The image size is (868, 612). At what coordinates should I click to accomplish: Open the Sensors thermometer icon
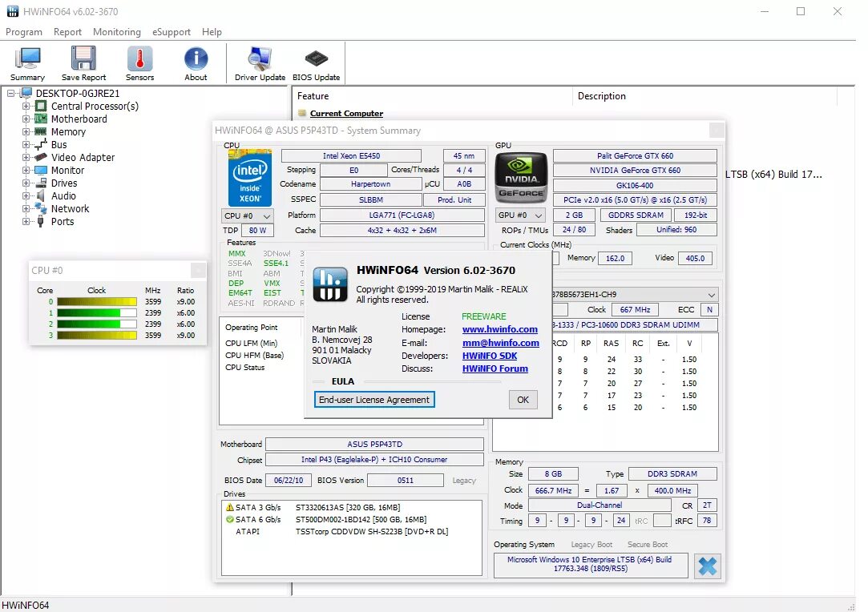pos(139,58)
